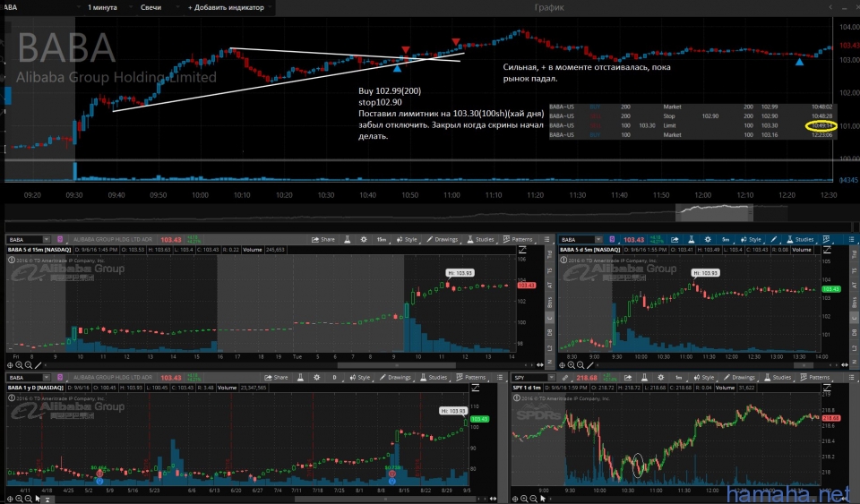Open the list menu icon of BABA 15m chart
860x504 pixels.
coord(546,239)
